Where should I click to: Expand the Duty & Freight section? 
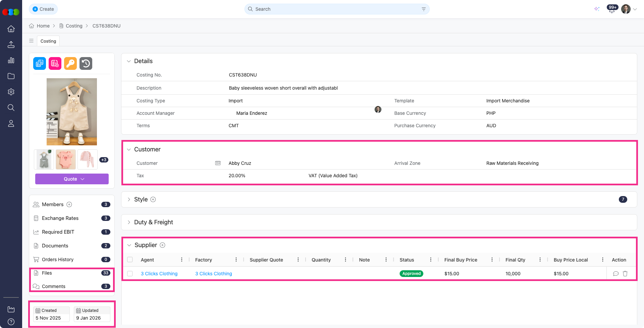[129, 222]
